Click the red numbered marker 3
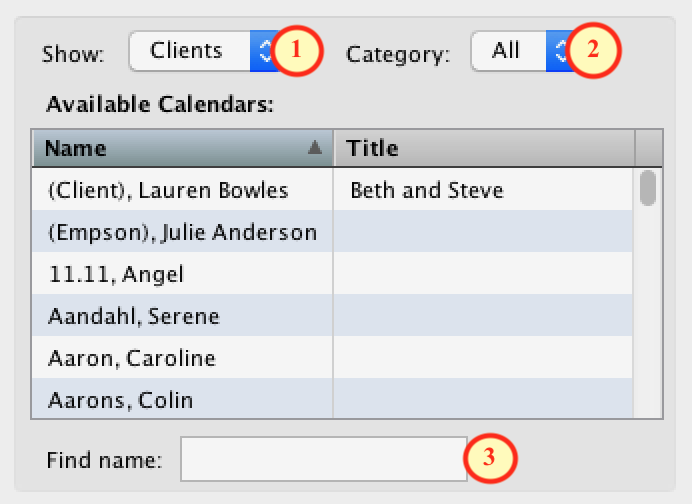The image size is (692, 504). [490, 458]
